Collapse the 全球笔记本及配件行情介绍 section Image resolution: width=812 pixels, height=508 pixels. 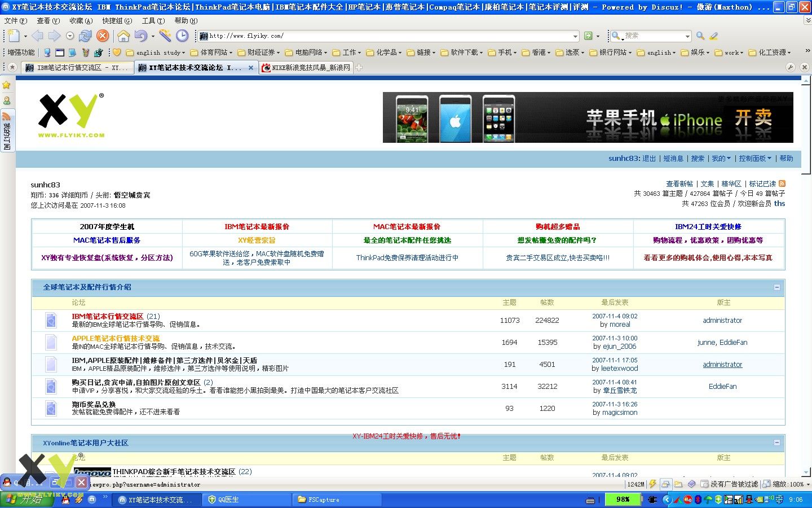click(776, 287)
